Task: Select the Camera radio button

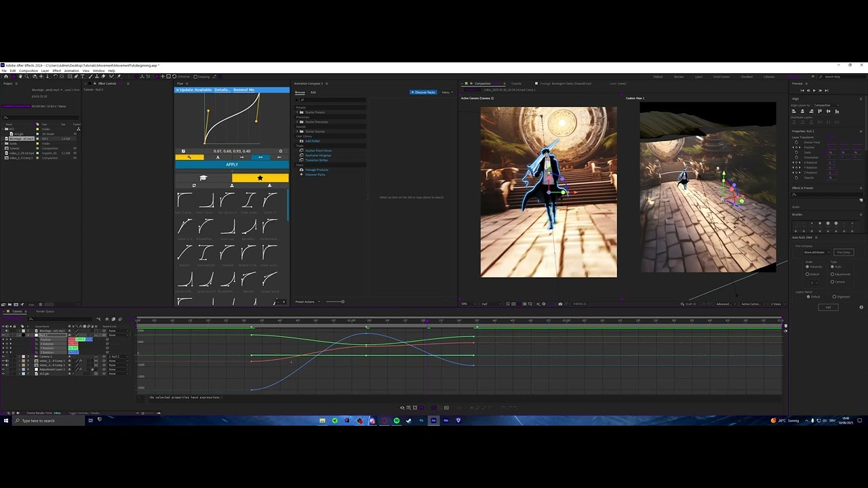Action: 832,282
